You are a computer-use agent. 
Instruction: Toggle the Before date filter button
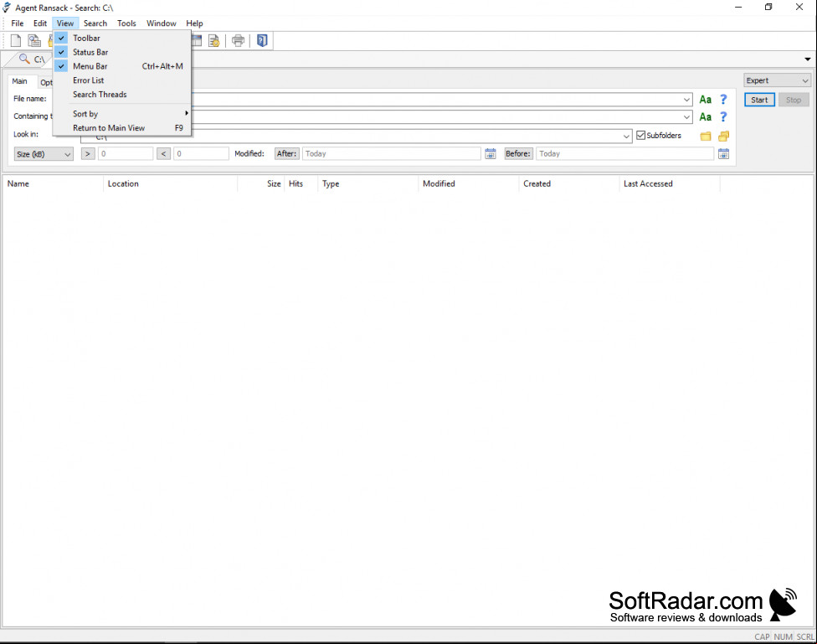(518, 154)
